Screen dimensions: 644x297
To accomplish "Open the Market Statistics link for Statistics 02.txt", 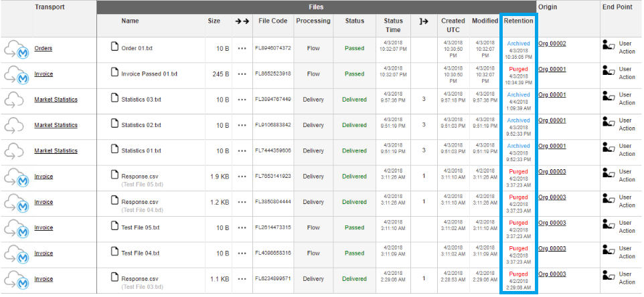I will tap(56, 125).
